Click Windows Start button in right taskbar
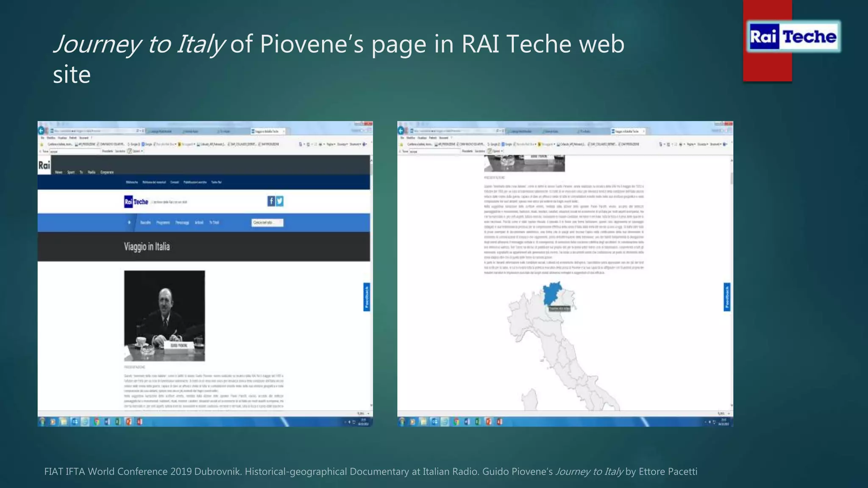Viewport: 868px width, 488px height. [x=402, y=421]
